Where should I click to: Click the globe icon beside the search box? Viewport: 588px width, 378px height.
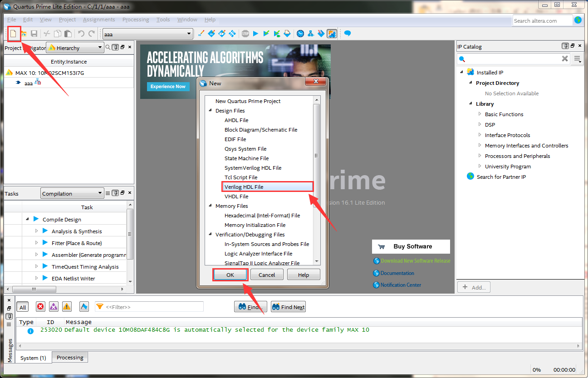pos(578,20)
